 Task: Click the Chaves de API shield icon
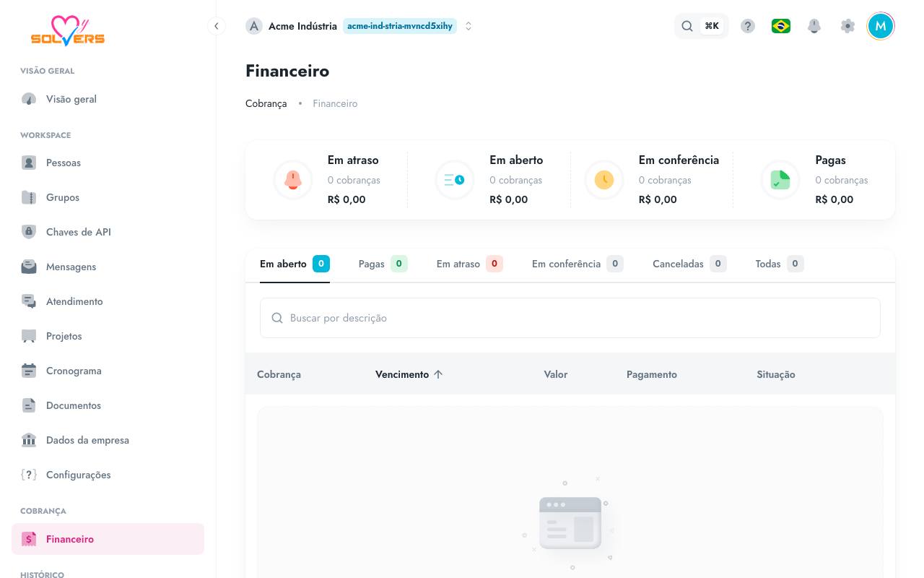[x=29, y=232]
